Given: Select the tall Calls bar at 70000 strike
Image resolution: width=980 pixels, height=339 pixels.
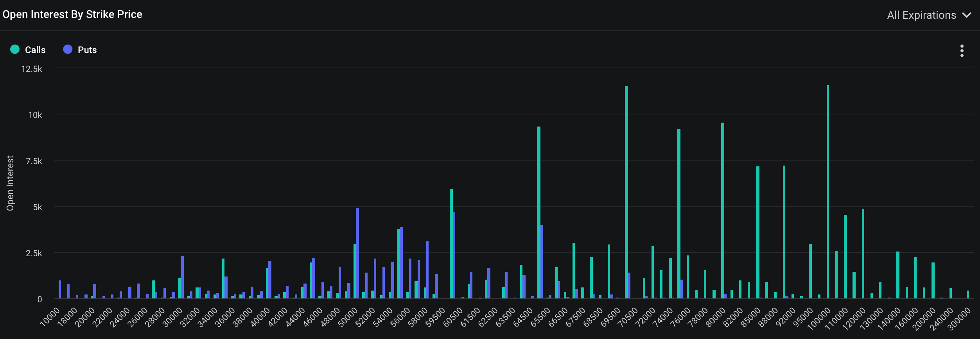Looking at the screenshot, I should 626,192.
